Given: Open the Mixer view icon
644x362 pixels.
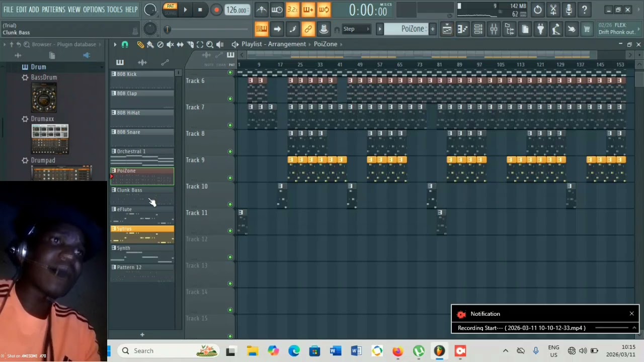Looking at the screenshot, I should click(494, 30).
